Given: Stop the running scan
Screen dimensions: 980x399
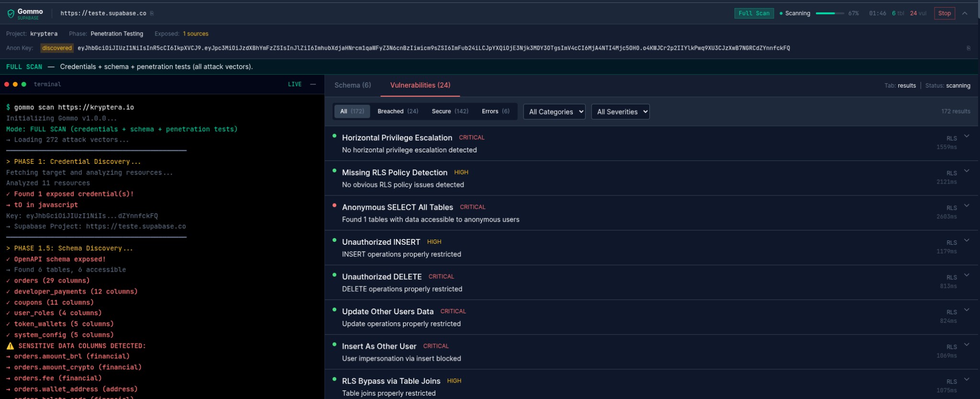Looking at the screenshot, I should coord(945,13).
